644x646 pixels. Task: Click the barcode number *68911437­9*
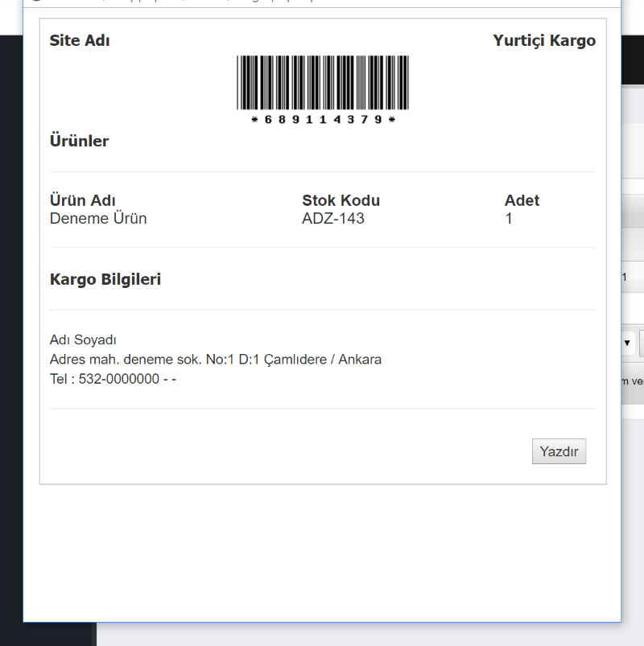[x=323, y=120]
